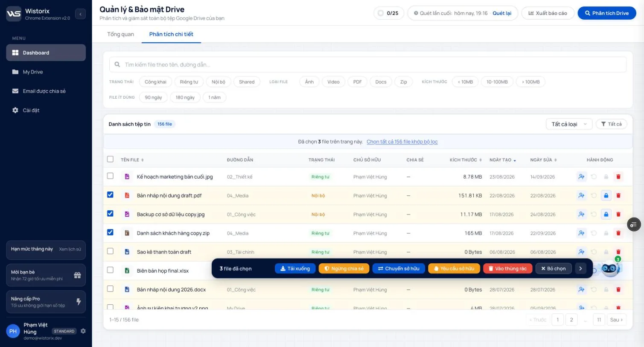Sort files by Ngày sửa column
This screenshot has height=347, width=644.
pyautogui.click(x=544, y=160)
